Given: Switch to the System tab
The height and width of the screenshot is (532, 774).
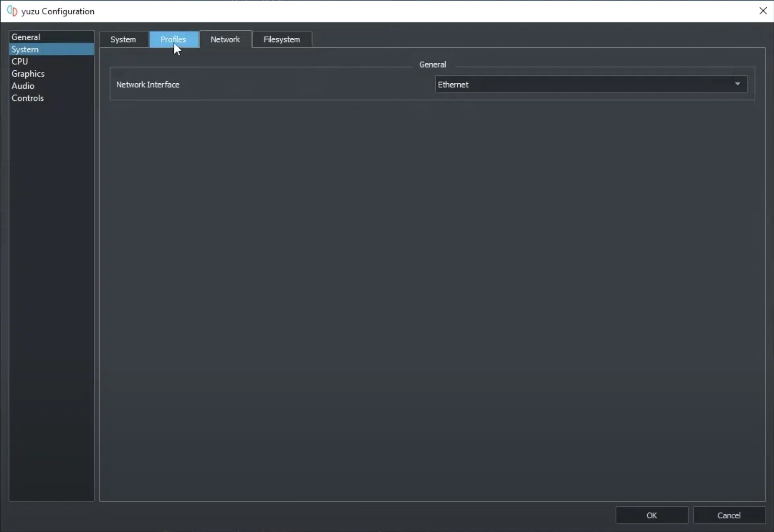Looking at the screenshot, I should click(123, 39).
